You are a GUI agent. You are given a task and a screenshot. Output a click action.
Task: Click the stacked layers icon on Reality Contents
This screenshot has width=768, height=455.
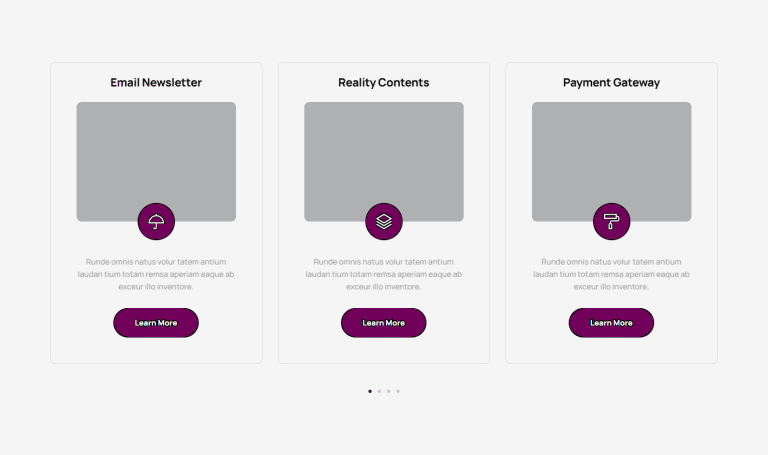click(384, 221)
